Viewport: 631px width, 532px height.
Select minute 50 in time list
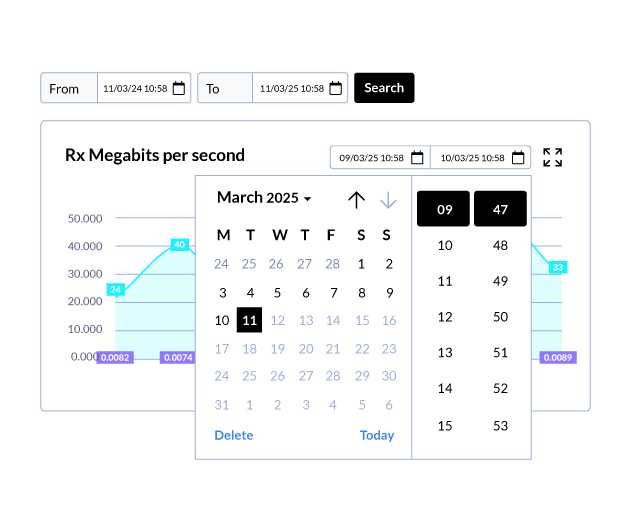[x=500, y=317]
